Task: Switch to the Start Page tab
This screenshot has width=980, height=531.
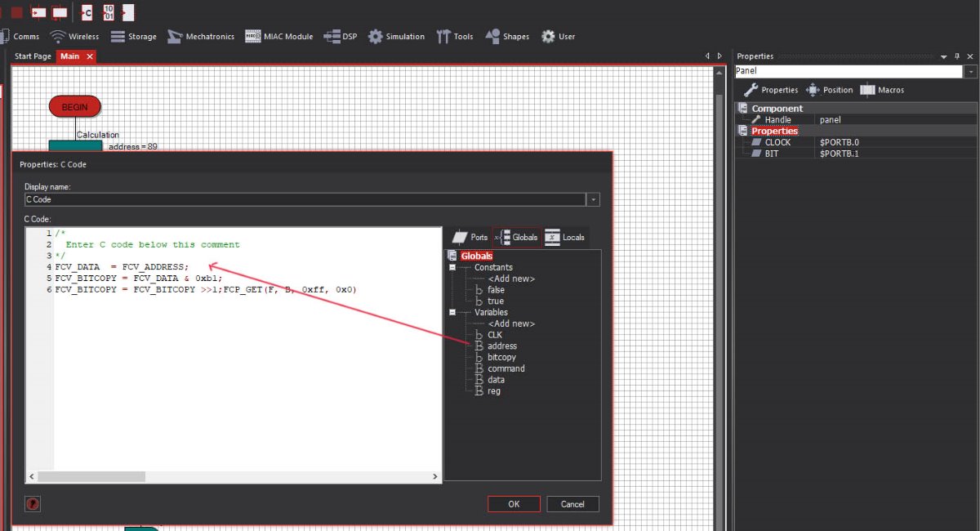Action: coord(33,56)
